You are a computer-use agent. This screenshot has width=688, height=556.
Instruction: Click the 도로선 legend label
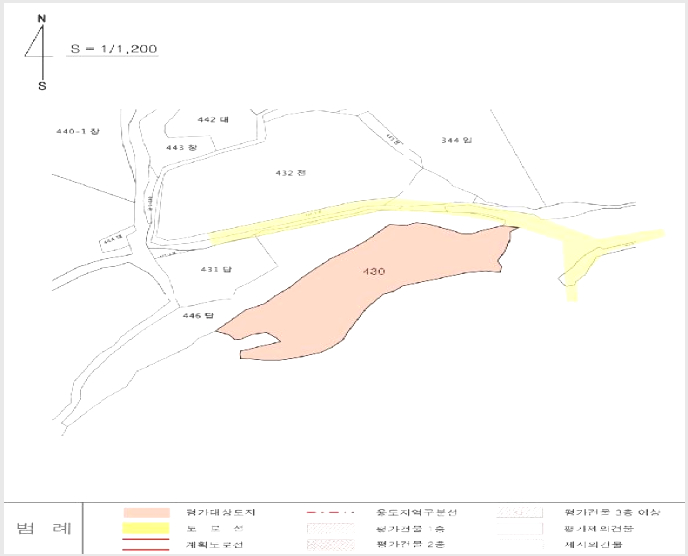(x=215, y=529)
